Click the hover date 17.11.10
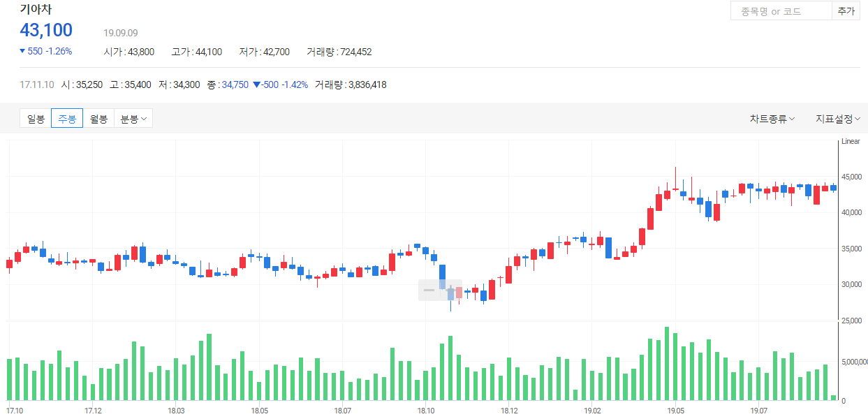 point(37,84)
